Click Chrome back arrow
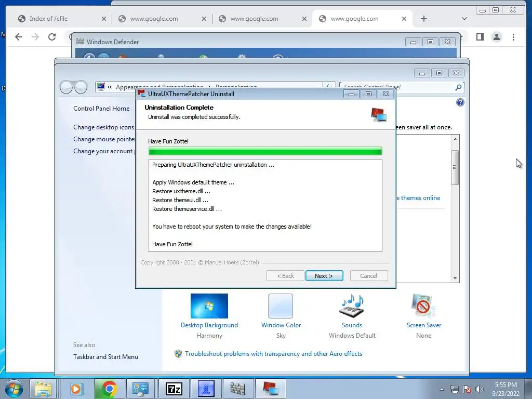 coord(19,37)
